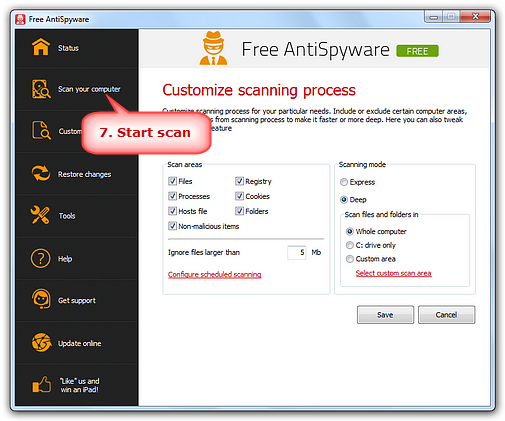Toggle the Folders checkbox

(239, 211)
